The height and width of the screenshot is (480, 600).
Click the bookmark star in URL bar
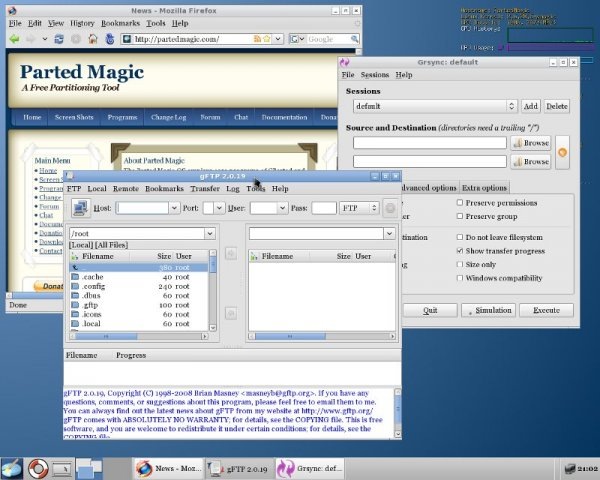click(x=266, y=39)
